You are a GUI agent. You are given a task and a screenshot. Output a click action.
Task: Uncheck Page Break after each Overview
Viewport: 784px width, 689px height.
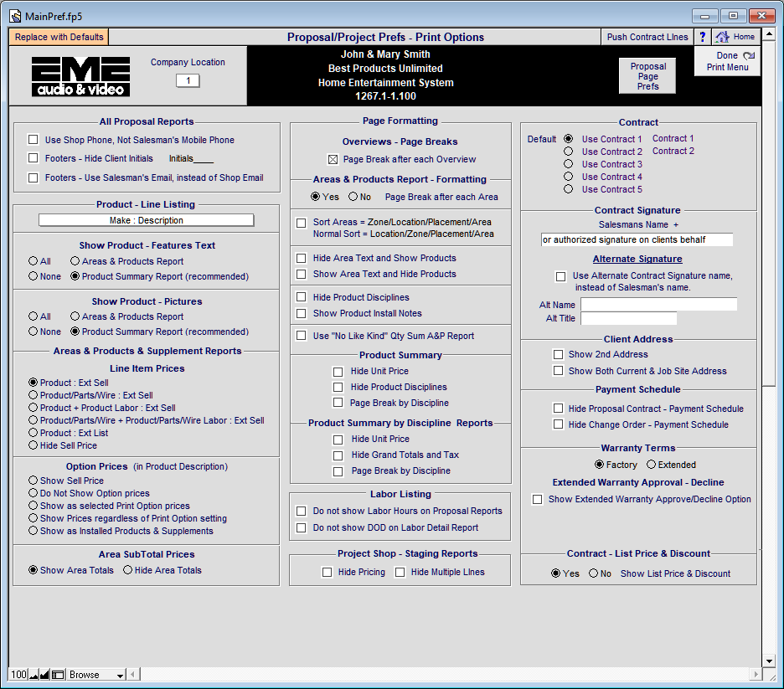coord(333,159)
